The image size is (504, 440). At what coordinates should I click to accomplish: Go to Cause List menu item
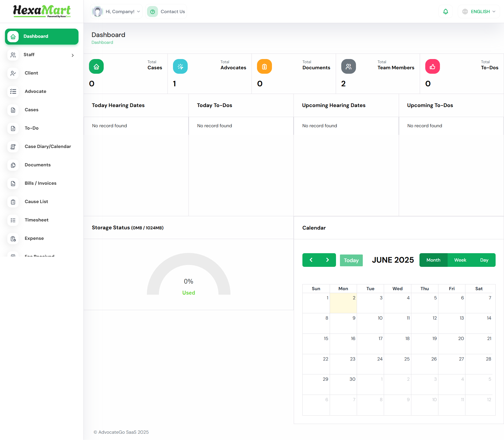(x=36, y=202)
